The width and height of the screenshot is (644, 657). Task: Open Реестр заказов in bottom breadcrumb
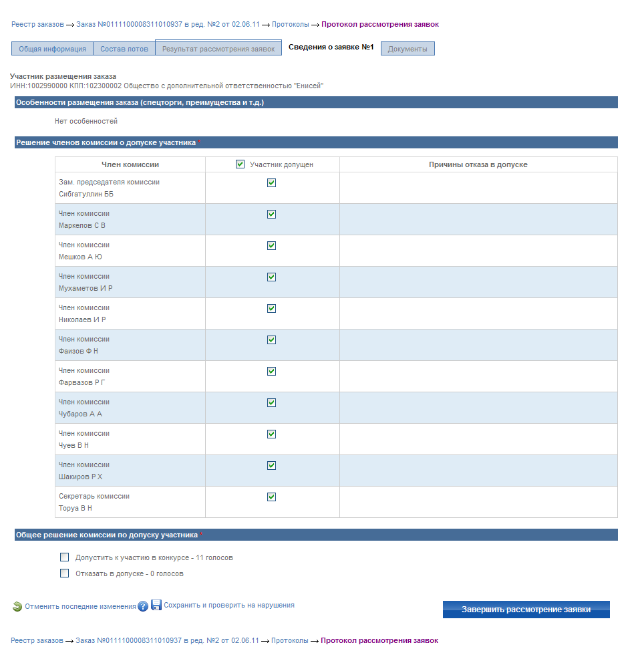point(37,640)
